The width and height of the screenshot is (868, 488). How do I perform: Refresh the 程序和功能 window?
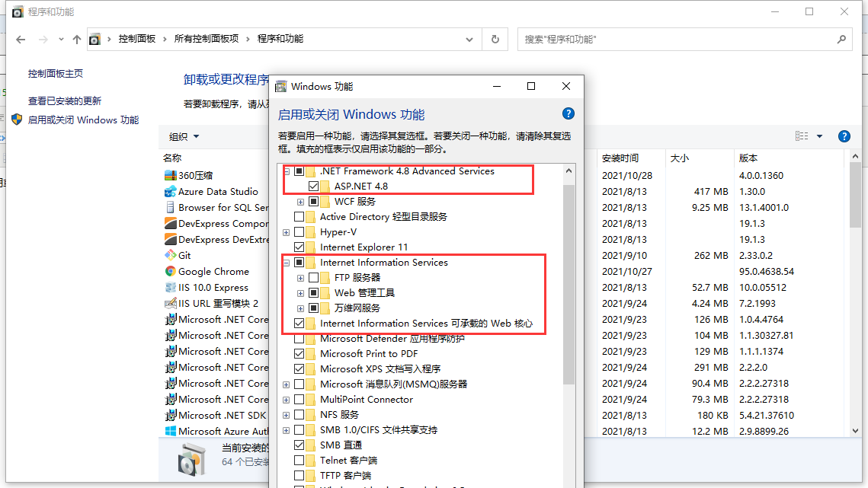click(495, 40)
